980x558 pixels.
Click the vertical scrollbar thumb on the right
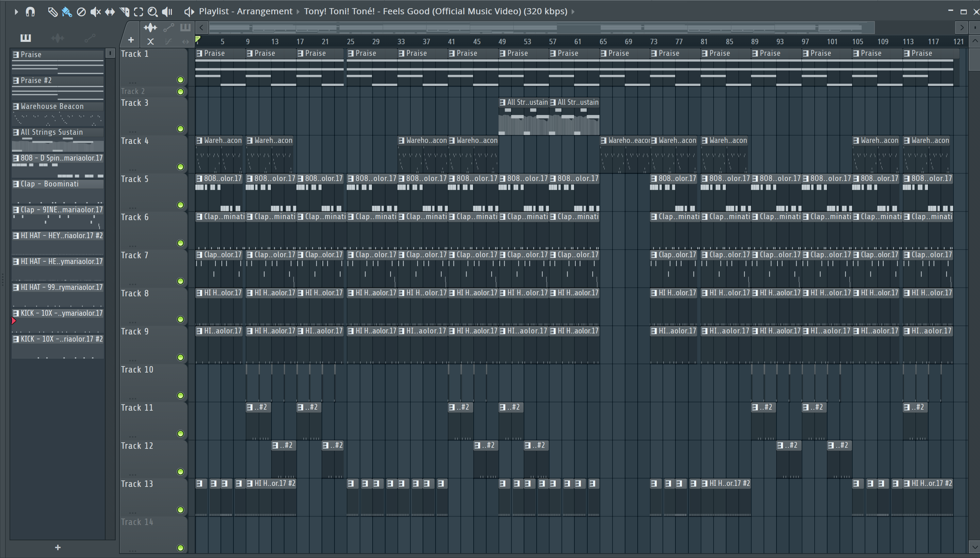click(x=974, y=59)
